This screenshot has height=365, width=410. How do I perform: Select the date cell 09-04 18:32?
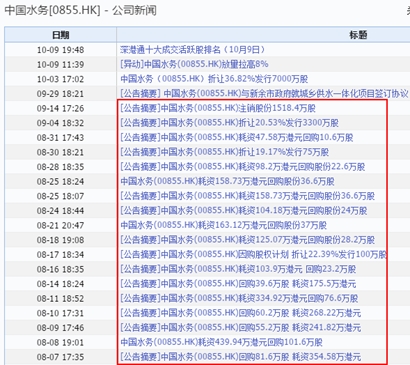point(60,123)
